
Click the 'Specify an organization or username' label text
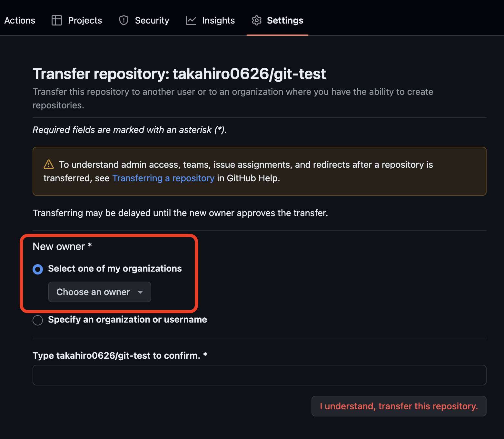point(127,319)
